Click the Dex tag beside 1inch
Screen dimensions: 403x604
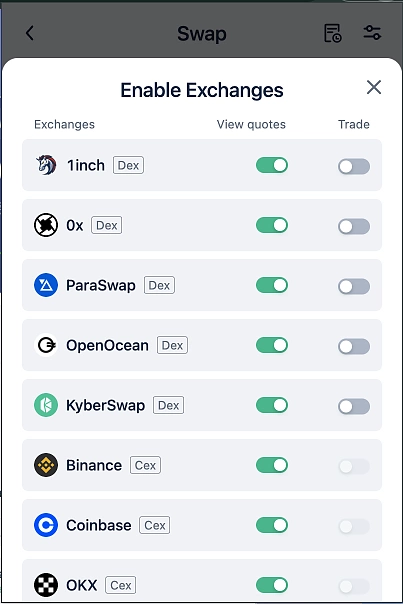tap(128, 165)
